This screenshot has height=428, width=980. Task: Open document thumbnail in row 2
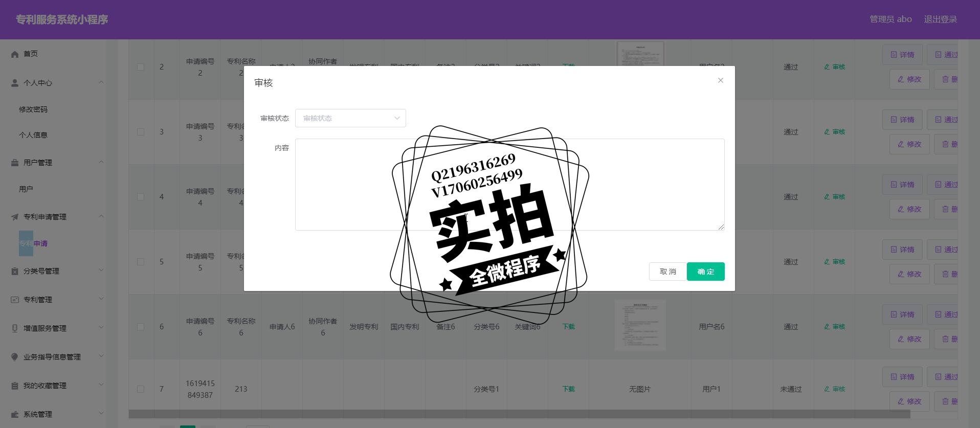click(x=640, y=54)
